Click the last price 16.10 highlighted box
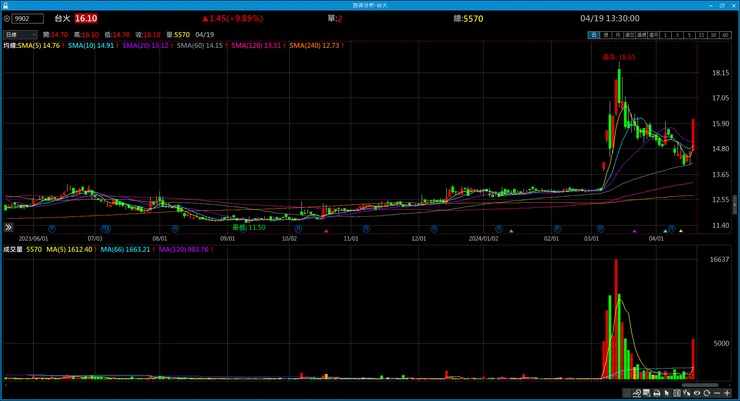Viewport: 740px width, 401px height. point(86,18)
